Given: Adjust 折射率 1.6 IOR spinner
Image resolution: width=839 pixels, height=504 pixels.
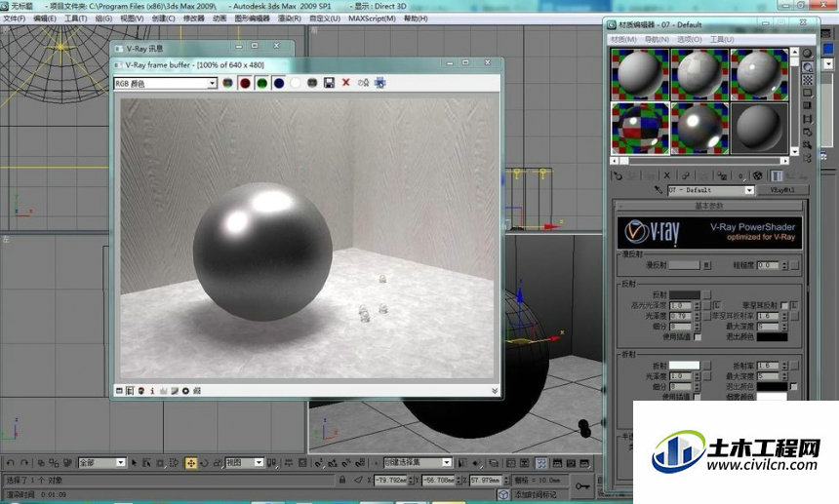Looking at the screenshot, I should [785, 366].
